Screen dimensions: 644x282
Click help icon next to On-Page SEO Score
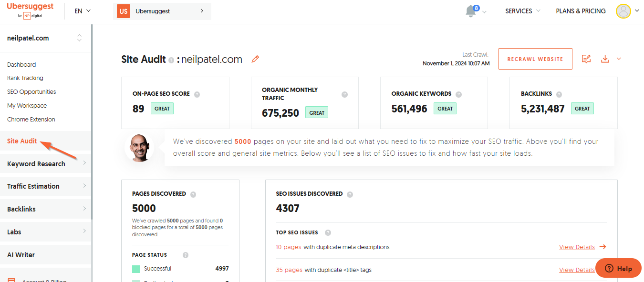(197, 94)
